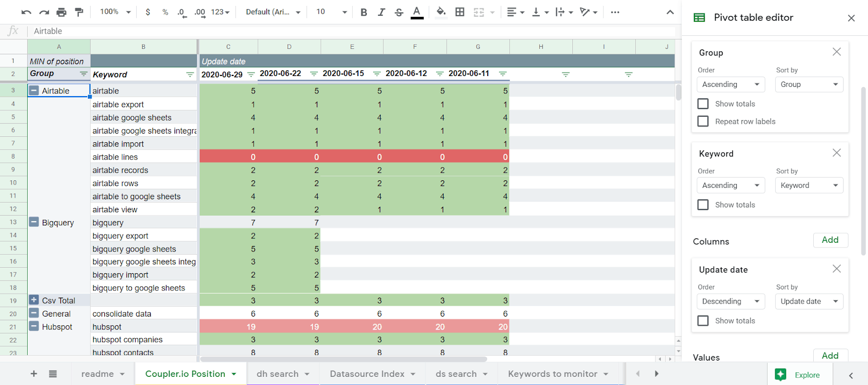Open the 123 number format dropdown
868x385 pixels.
pyautogui.click(x=220, y=12)
